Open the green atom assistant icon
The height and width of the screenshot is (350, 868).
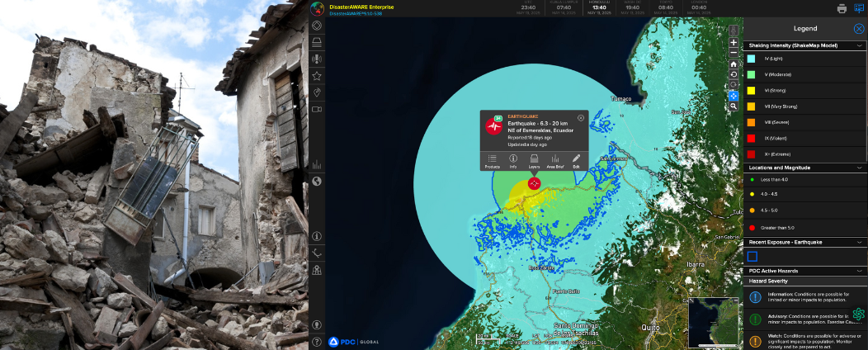pyautogui.click(x=859, y=314)
